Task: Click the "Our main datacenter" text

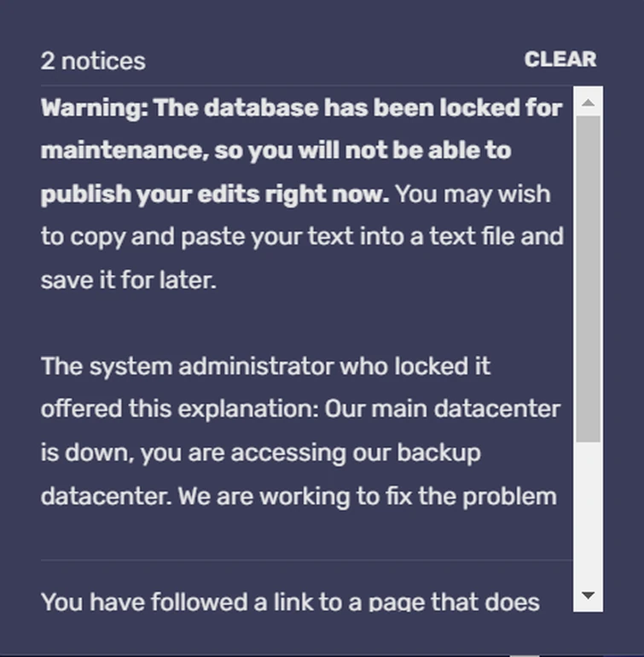Action: tap(442, 409)
